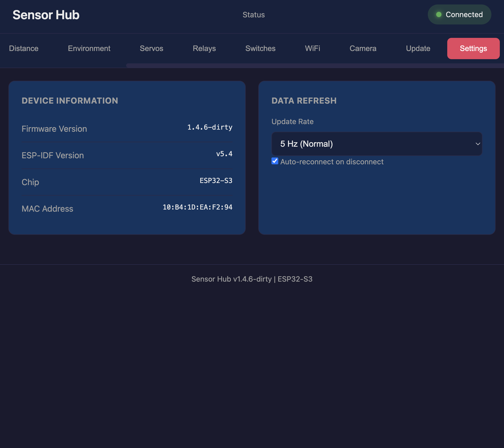Click the Sensor Hub title
The image size is (504, 448).
coord(46,15)
